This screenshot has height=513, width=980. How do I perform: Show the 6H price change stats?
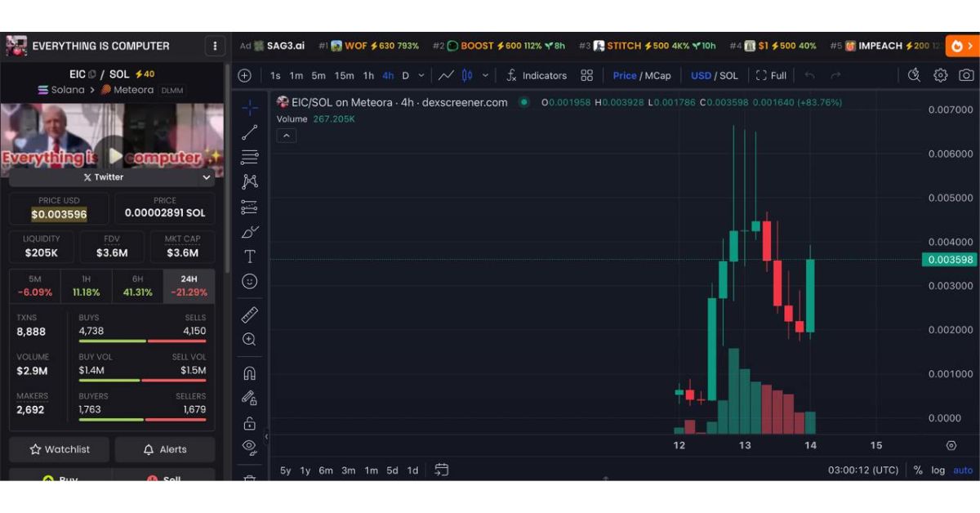[137, 285]
